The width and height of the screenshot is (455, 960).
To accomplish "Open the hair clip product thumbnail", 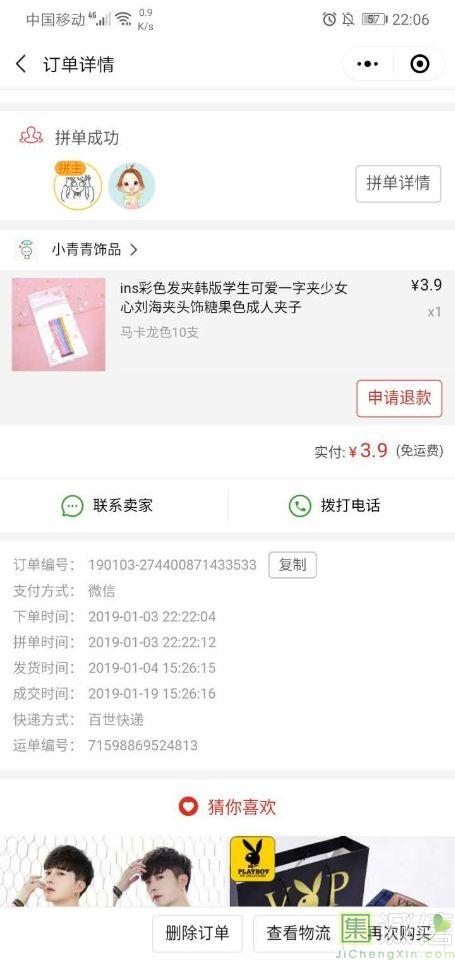I will 59,324.
